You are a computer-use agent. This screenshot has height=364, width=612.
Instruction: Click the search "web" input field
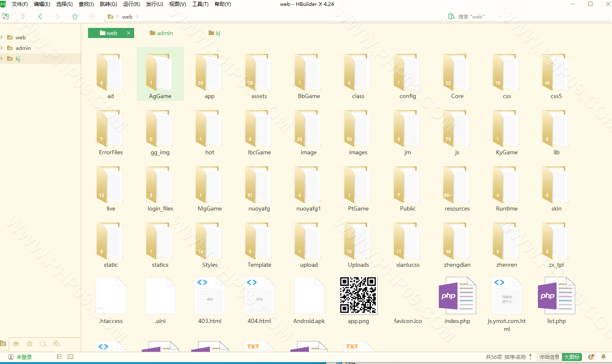529,16
